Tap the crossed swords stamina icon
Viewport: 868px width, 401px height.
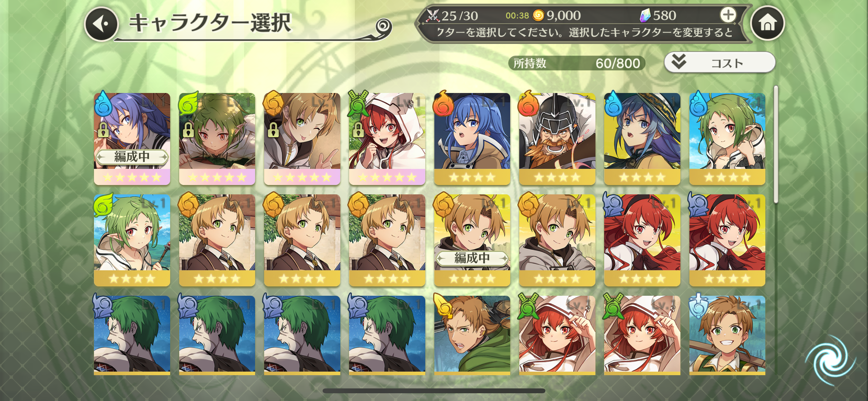[x=432, y=15]
